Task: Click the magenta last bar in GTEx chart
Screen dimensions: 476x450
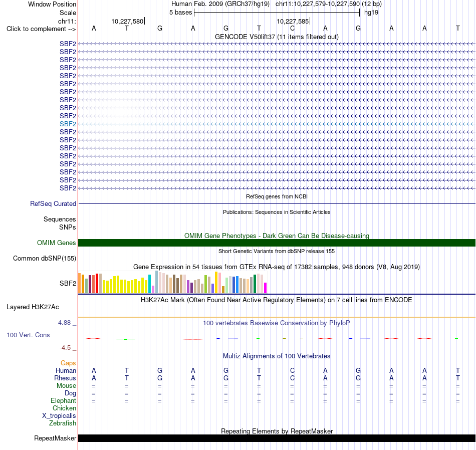Action: [x=266, y=288]
